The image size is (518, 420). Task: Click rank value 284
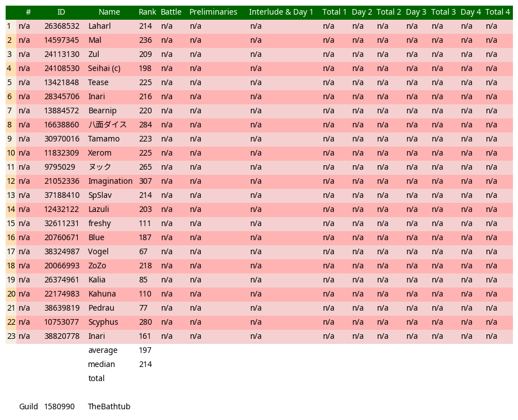pos(145,125)
